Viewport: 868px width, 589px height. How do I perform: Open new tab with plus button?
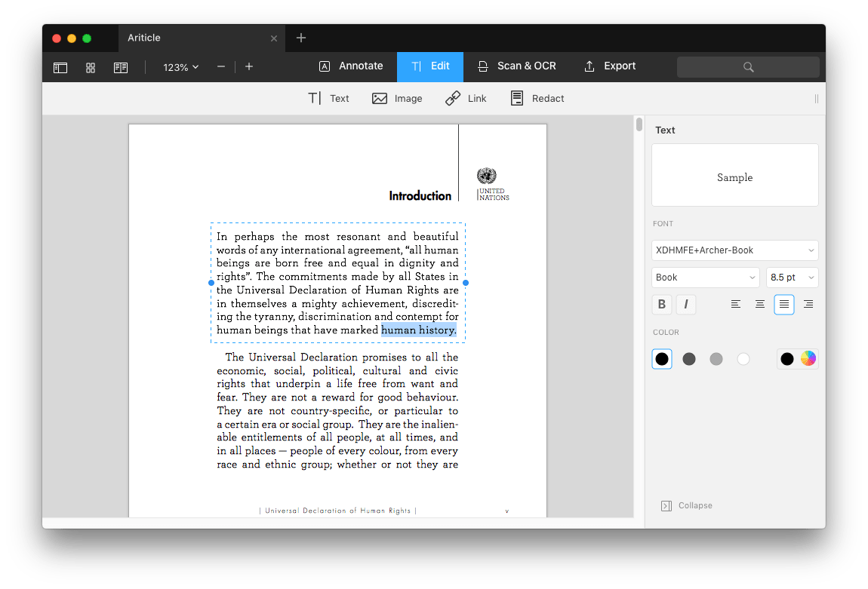[x=300, y=38]
